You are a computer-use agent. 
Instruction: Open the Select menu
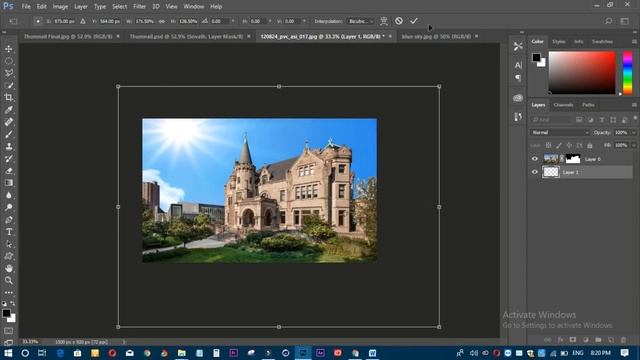click(120, 7)
